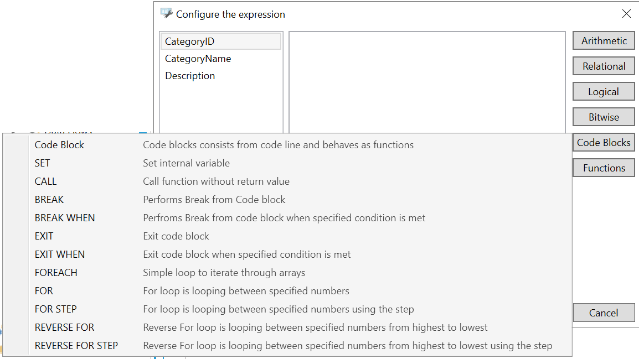Pick the Description field
The height and width of the screenshot is (359, 644).
190,76
